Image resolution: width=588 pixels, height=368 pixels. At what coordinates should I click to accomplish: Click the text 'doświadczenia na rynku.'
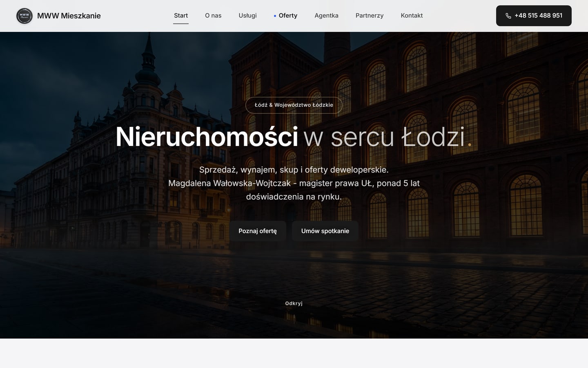(x=294, y=197)
